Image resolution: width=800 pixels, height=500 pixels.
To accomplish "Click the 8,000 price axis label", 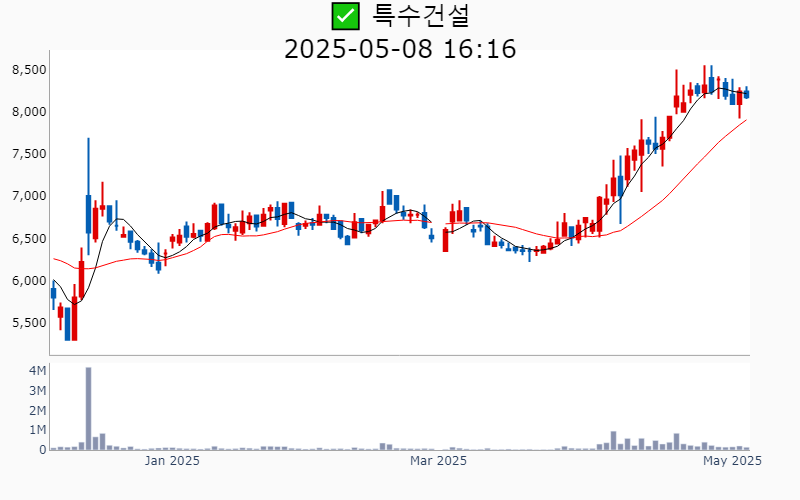I will (29, 111).
